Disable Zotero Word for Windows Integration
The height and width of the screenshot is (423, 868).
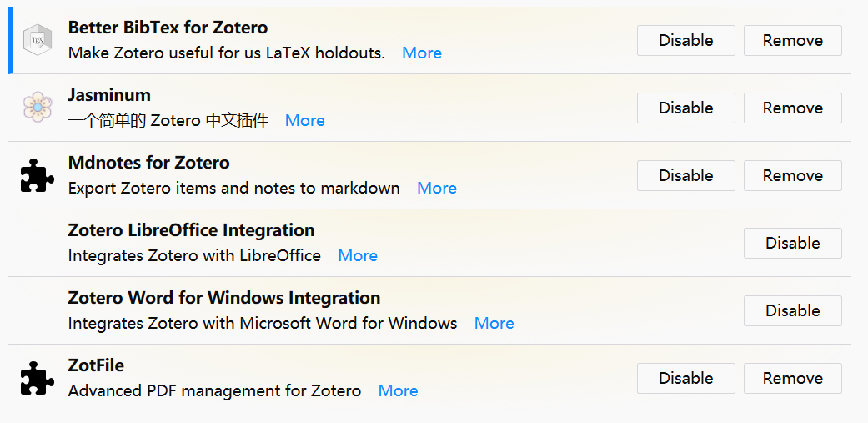tap(792, 310)
